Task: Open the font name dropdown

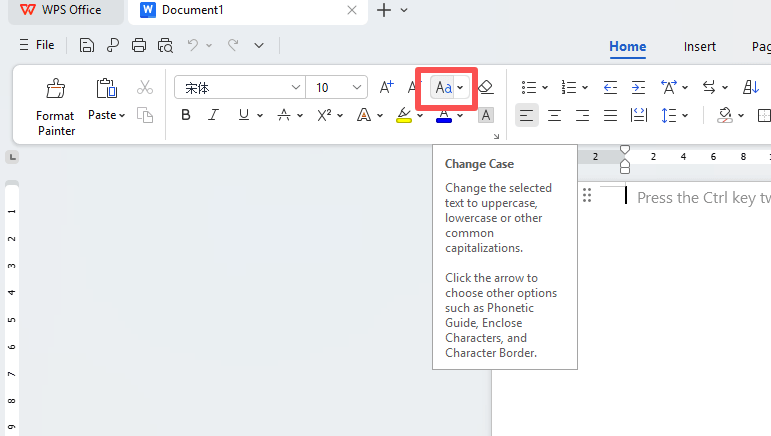Action: click(x=296, y=87)
